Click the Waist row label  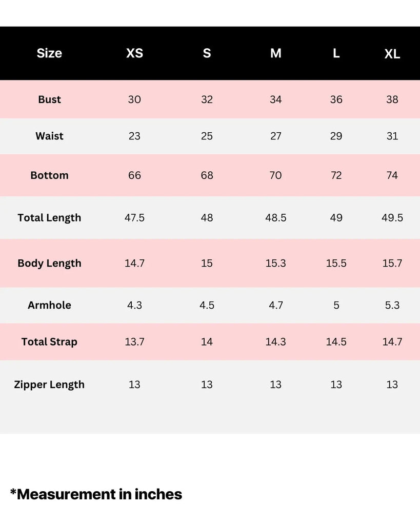coord(49,136)
